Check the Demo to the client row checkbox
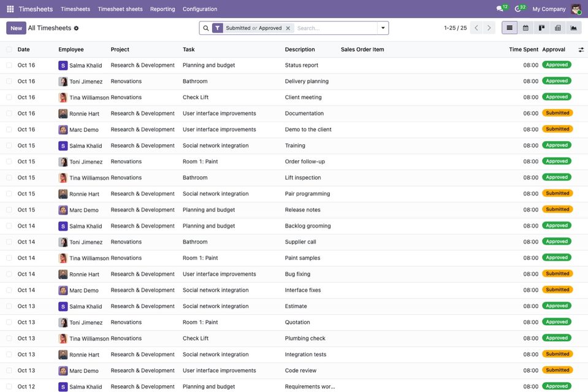The height and width of the screenshot is (392, 588). tap(9, 129)
